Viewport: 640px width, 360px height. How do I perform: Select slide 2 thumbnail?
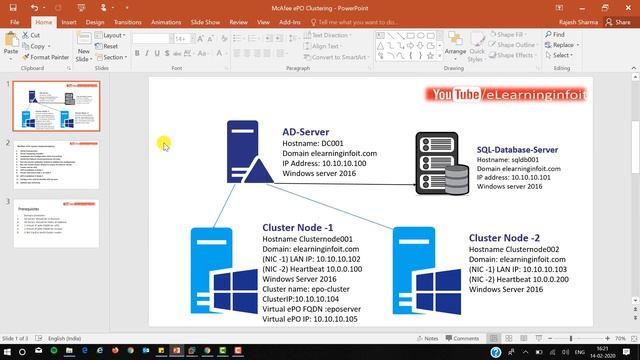pos(56,165)
